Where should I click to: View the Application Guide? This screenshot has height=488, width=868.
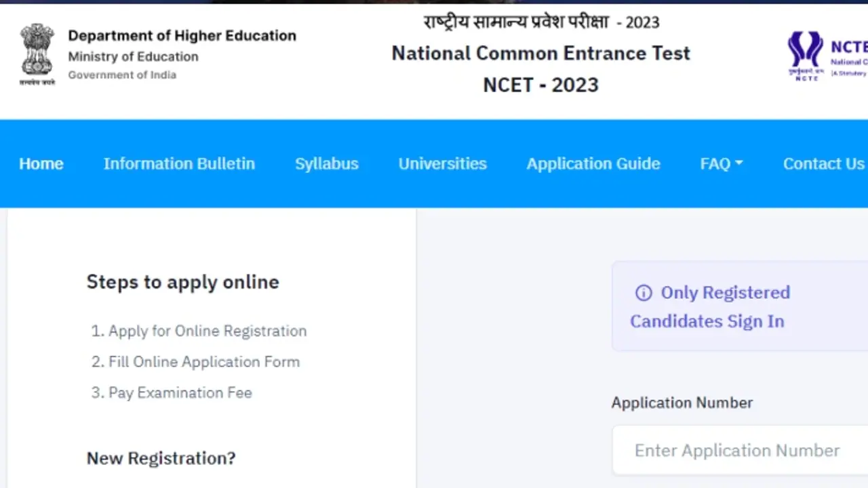point(593,163)
